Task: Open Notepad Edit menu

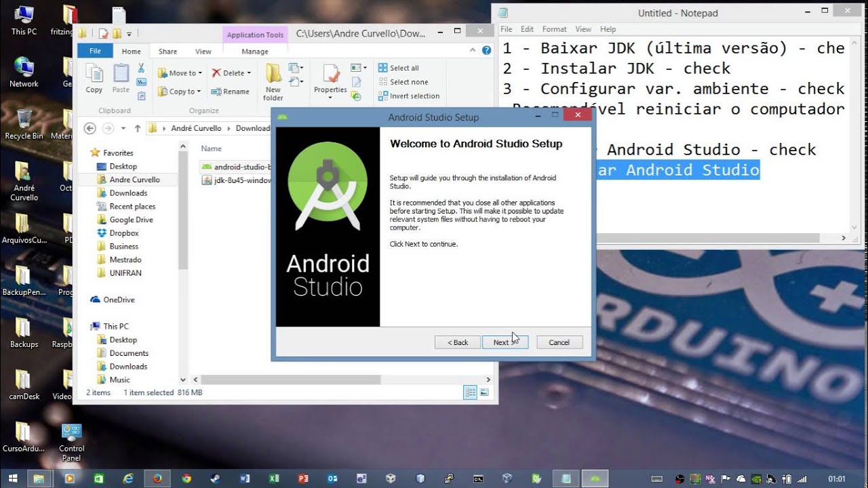Action: click(x=527, y=29)
